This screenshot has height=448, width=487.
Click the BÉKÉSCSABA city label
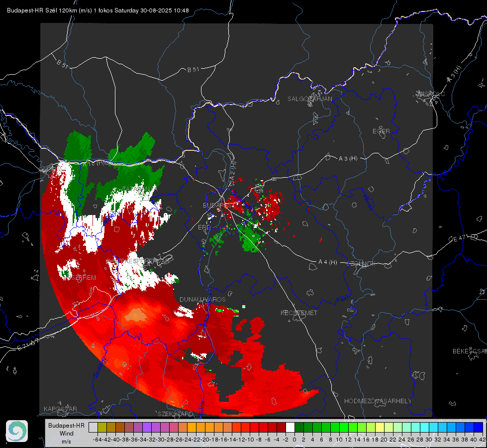click(x=470, y=351)
